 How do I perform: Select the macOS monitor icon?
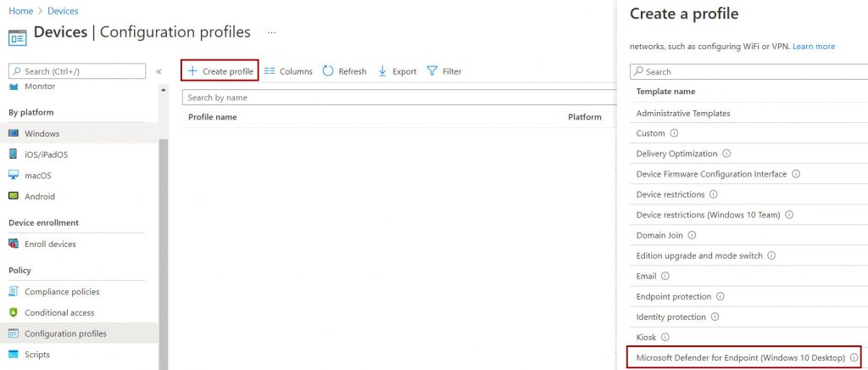click(14, 175)
